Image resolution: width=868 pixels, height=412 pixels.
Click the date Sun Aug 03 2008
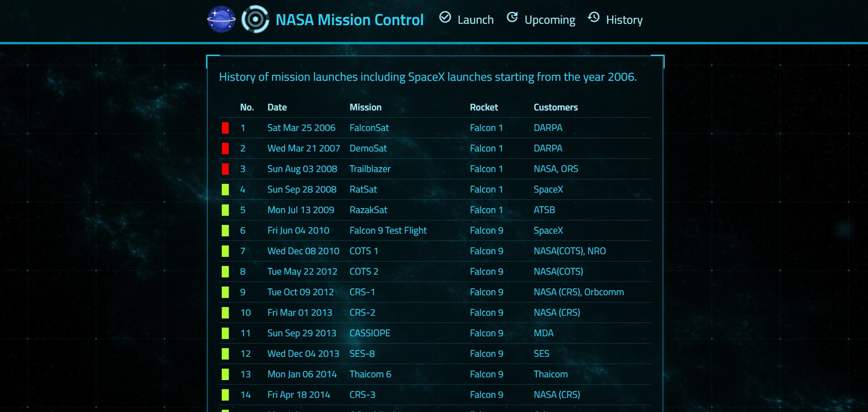[x=302, y=169]
